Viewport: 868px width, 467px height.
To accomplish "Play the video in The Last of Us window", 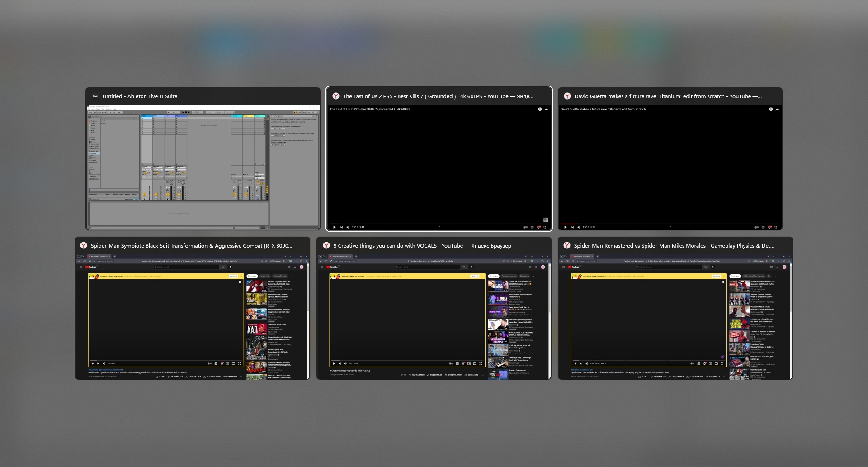I will coord(334,227).
